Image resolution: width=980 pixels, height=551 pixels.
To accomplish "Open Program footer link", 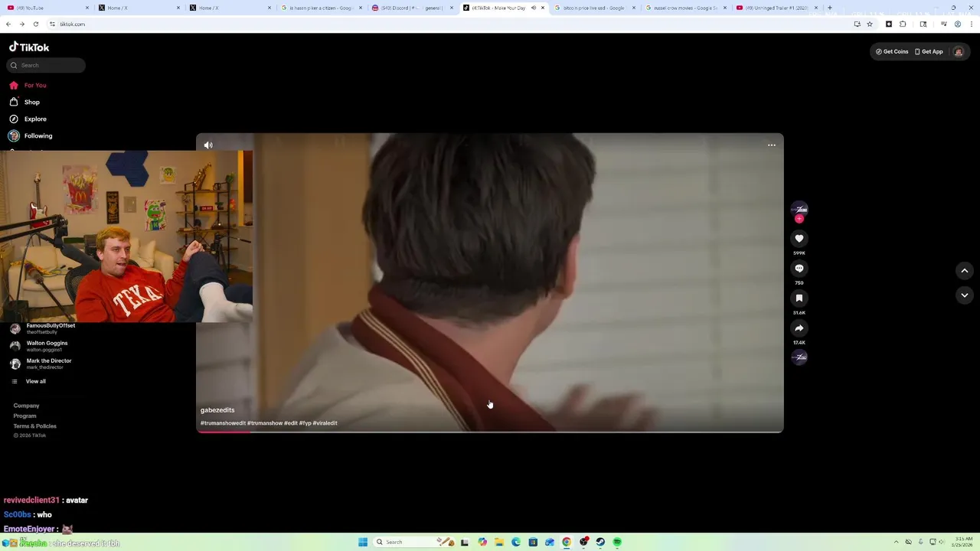I will 24,416.
